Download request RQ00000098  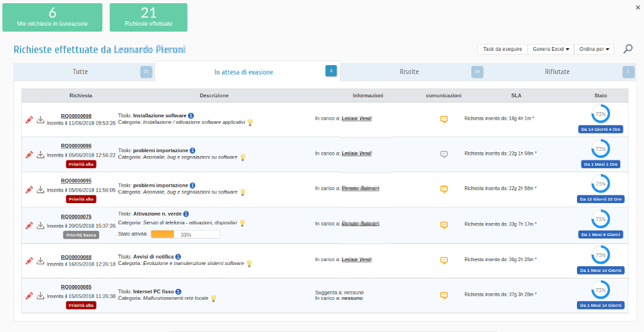click(x=40, y=119)
